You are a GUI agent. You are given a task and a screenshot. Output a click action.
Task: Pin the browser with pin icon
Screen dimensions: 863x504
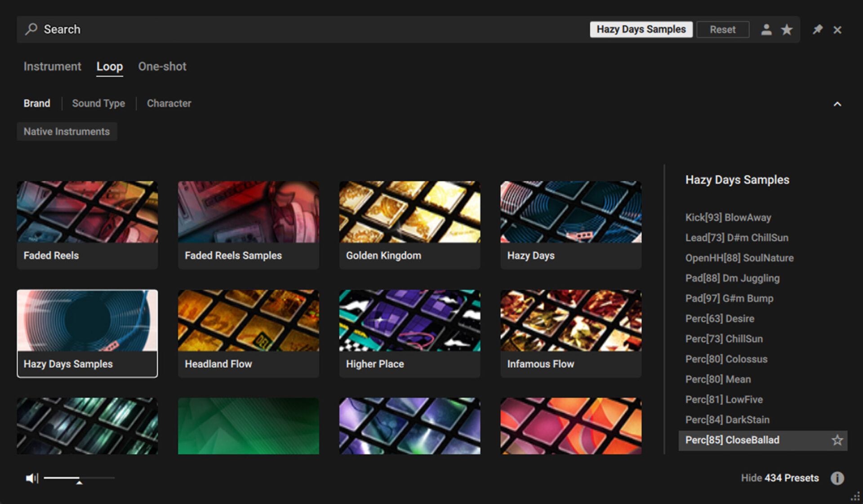pyautogui.click(x=817, y=30)
